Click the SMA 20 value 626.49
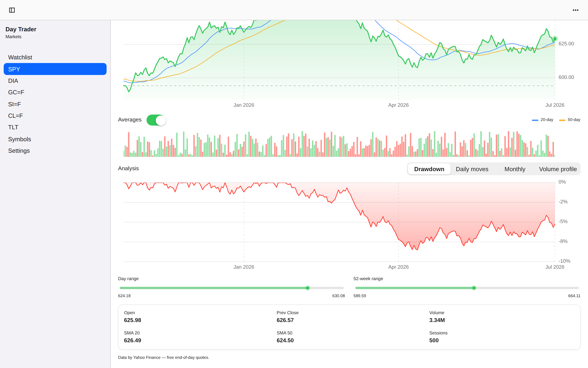This screenshot has width=588, height=368. click(133, 340)
